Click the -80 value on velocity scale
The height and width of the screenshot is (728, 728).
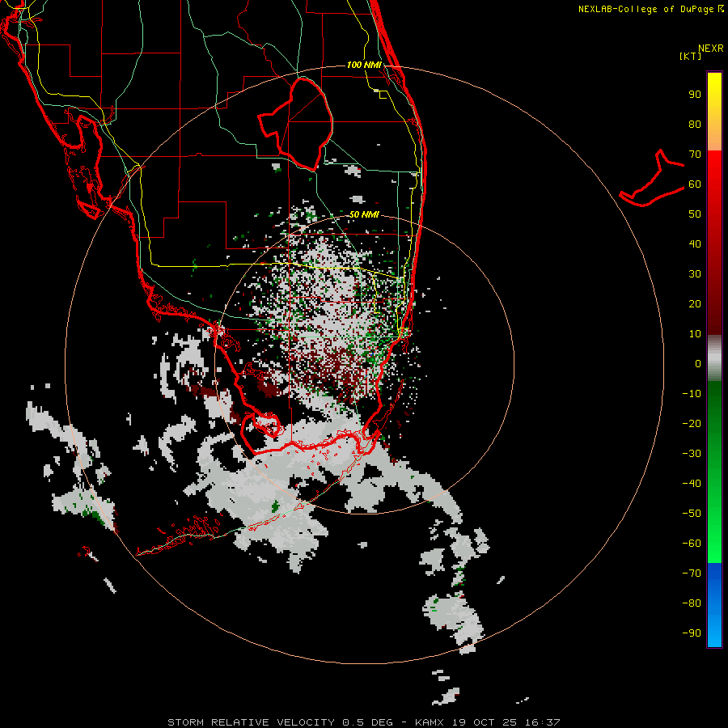pyautogui.click(x=692, y=603)
